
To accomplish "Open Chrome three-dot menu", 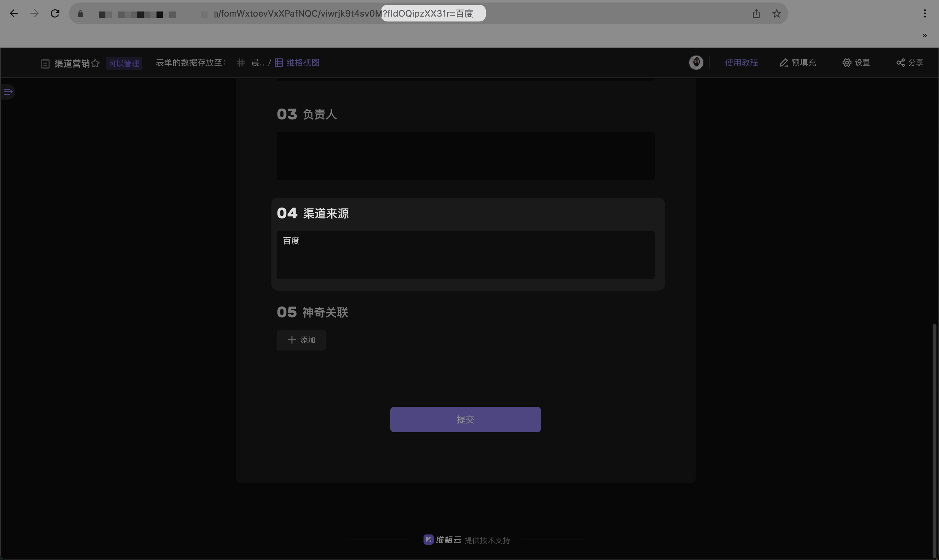I will [925, 14].
